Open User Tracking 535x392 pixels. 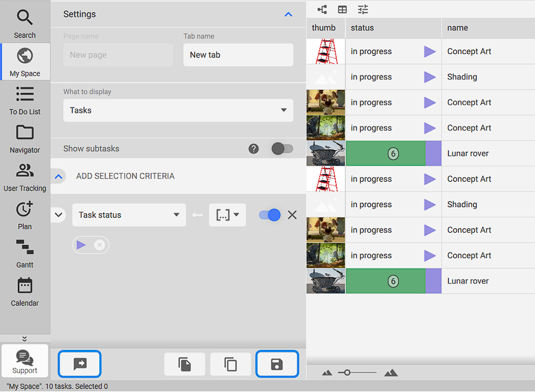(25, 177)
